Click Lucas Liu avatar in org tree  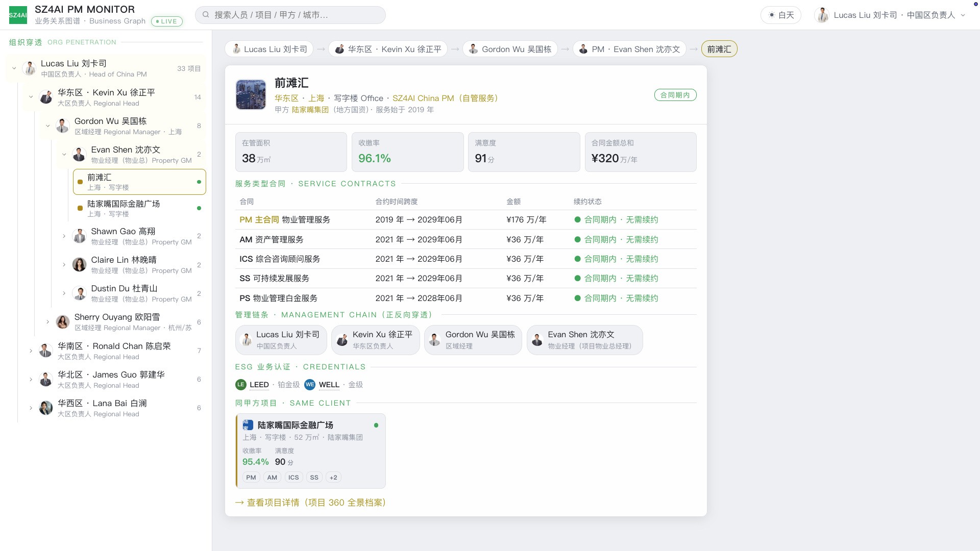tap(29, 68)
